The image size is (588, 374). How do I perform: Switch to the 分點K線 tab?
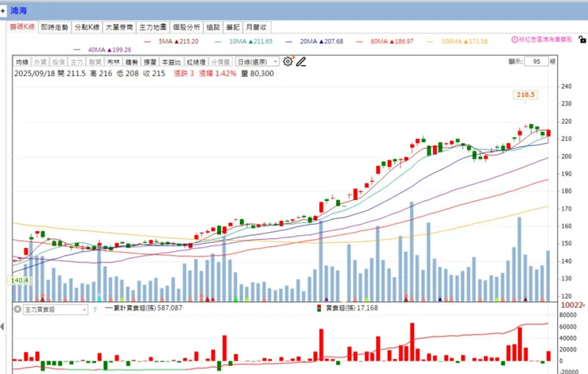(x=87, y=27)
